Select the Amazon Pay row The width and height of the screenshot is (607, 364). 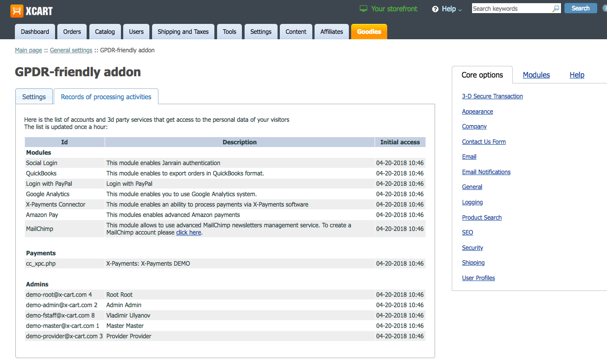click(225, 215)
